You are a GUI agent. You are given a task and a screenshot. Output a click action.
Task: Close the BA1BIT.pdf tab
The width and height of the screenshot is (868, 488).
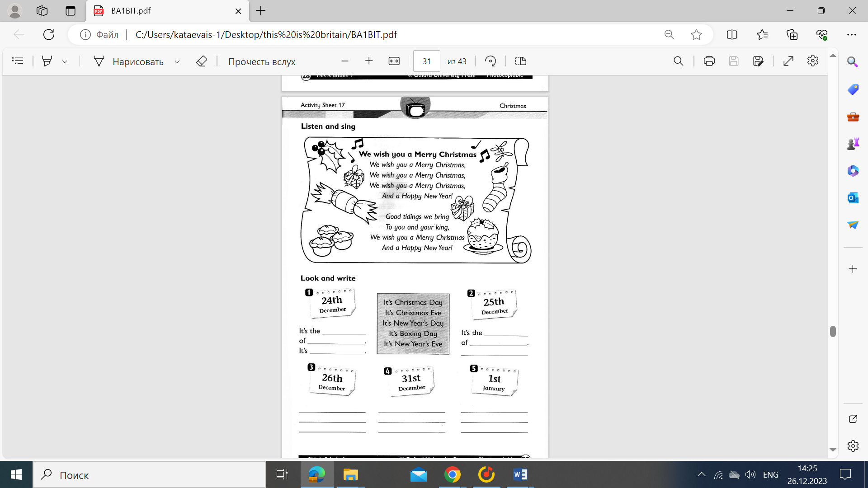[x=238, y=11]
